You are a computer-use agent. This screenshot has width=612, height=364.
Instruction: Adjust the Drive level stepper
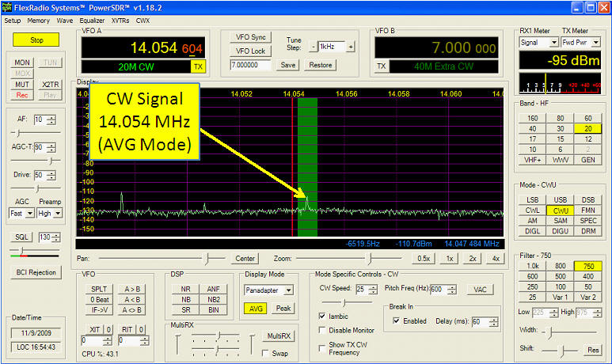tap(51, 175)
